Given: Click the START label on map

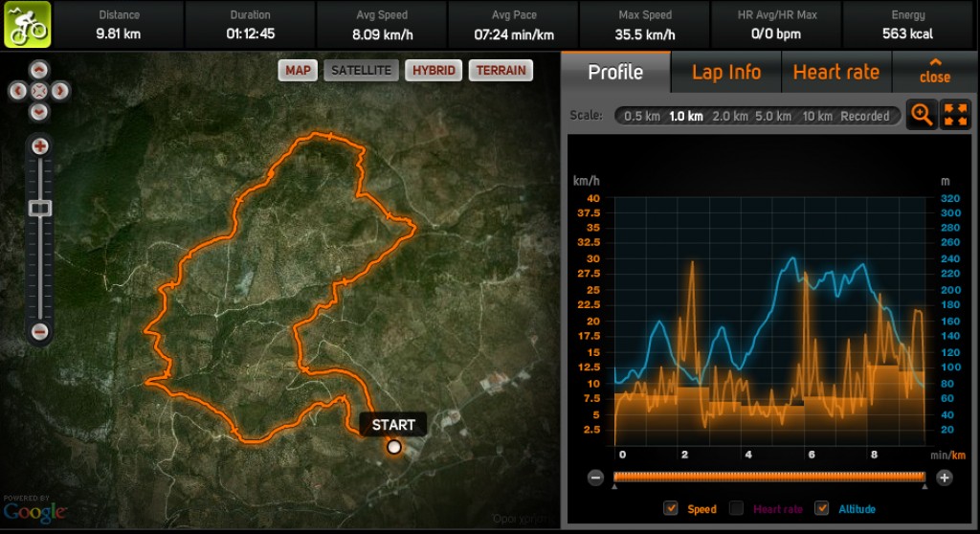Looking at the screenshot, I should 393,425.
